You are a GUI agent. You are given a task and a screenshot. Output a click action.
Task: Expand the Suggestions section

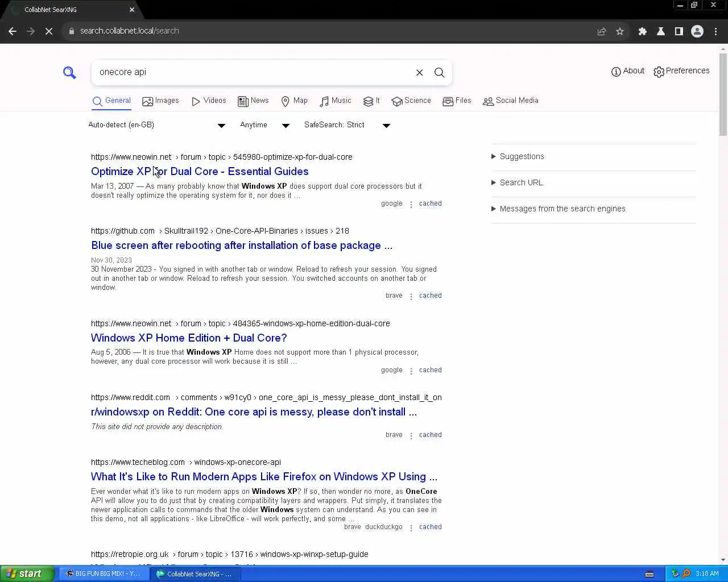click(518, 156)
